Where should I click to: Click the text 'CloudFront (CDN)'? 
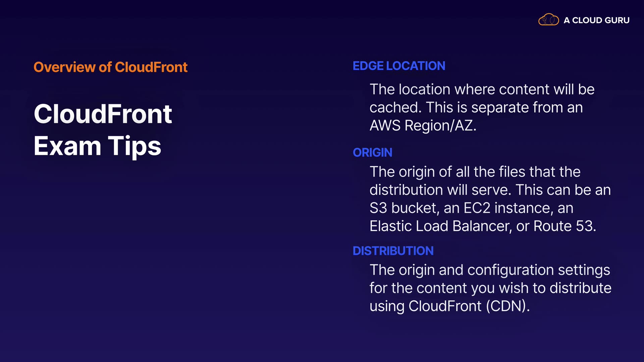[468, 306]
